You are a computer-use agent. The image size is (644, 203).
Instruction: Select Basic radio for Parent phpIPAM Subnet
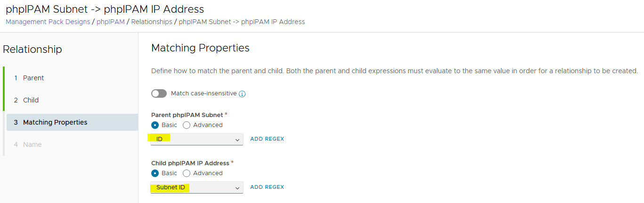[155, 125]
